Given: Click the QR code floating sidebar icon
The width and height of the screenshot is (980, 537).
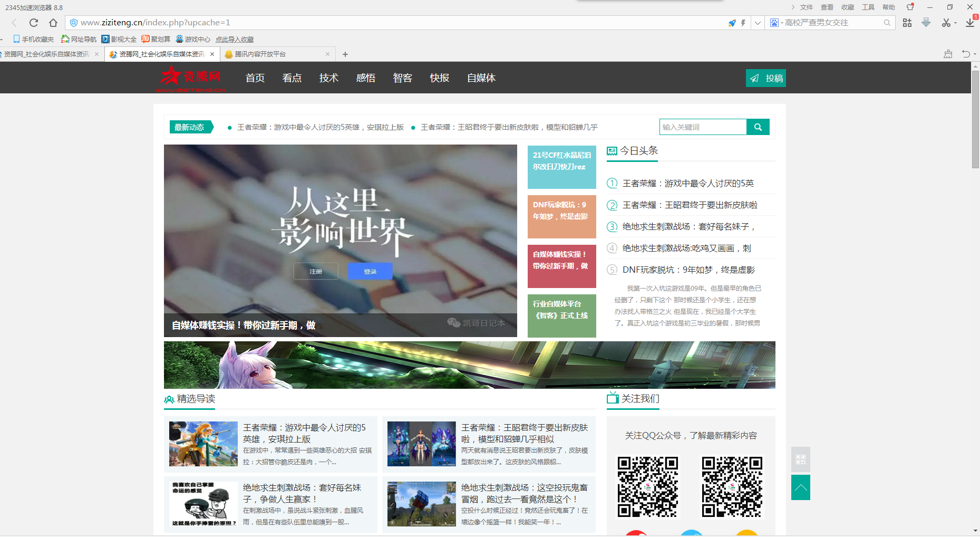Looking at the screenshot, I should click(800, 459).
